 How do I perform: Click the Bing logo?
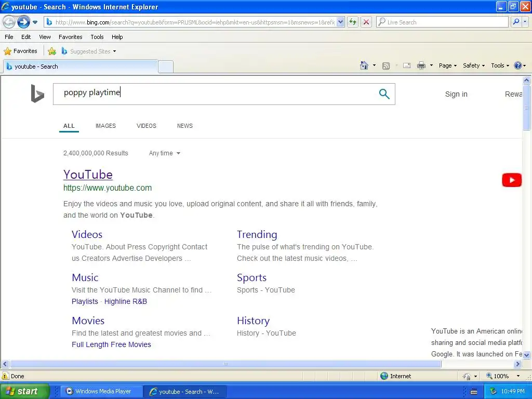[37, 94]
